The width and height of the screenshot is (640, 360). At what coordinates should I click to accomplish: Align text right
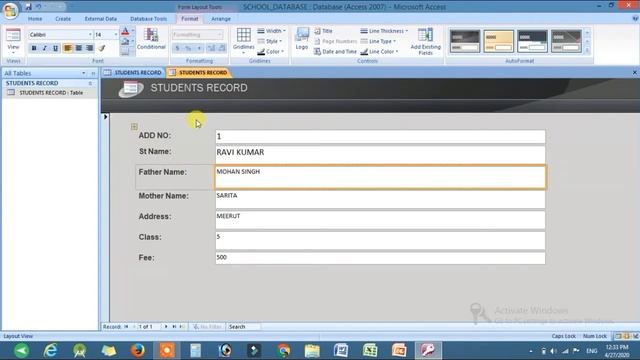coord(89,48)
